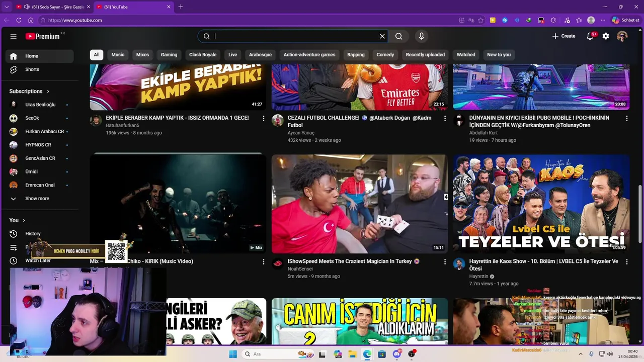Select the Home sidebar item

[x=39, y=56]
